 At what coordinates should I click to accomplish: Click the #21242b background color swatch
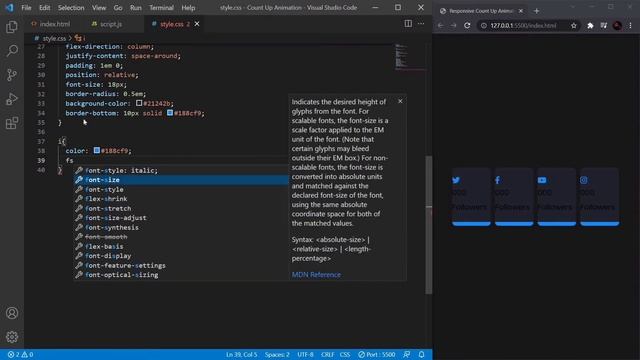(139, 103)
